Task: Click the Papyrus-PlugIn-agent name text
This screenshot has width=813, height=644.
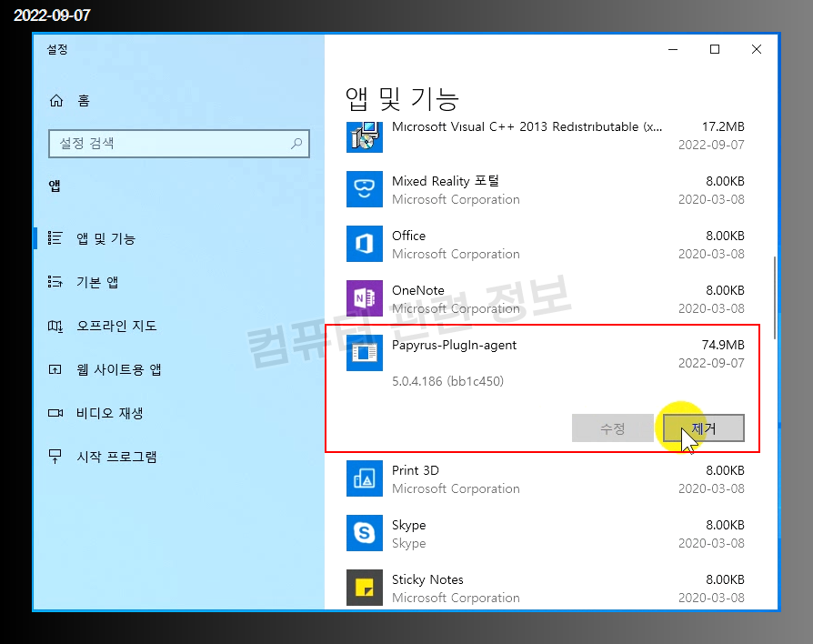Action: click(454, 346)
